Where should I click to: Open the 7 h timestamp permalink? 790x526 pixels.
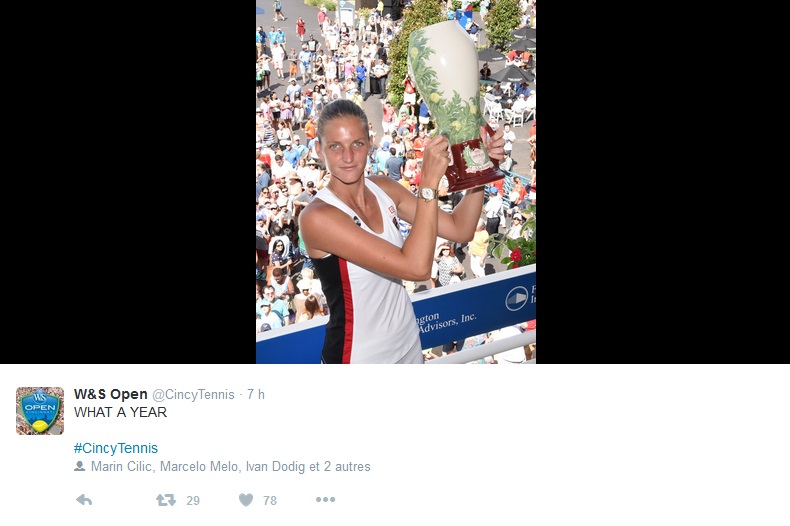point(255,394)
